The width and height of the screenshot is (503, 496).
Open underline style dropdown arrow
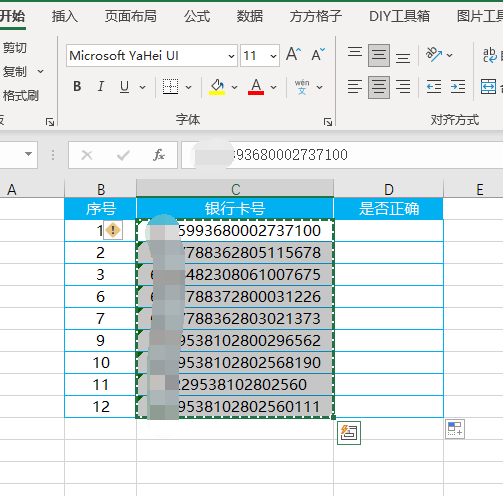coord(142,87)
